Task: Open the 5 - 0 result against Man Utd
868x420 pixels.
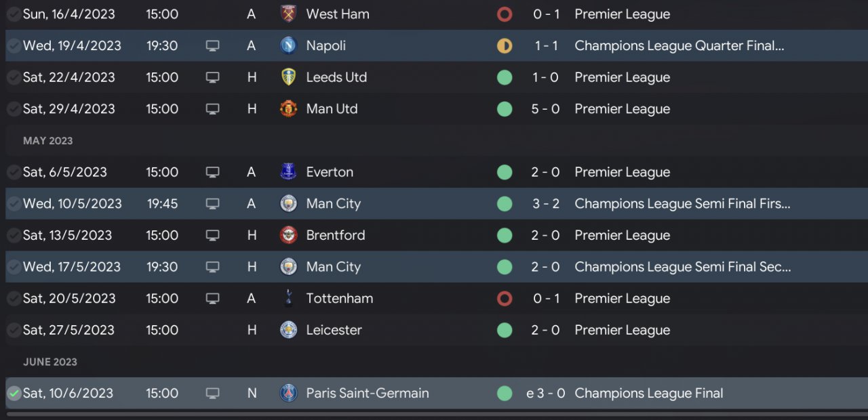Action: click(x=545, y=109)
